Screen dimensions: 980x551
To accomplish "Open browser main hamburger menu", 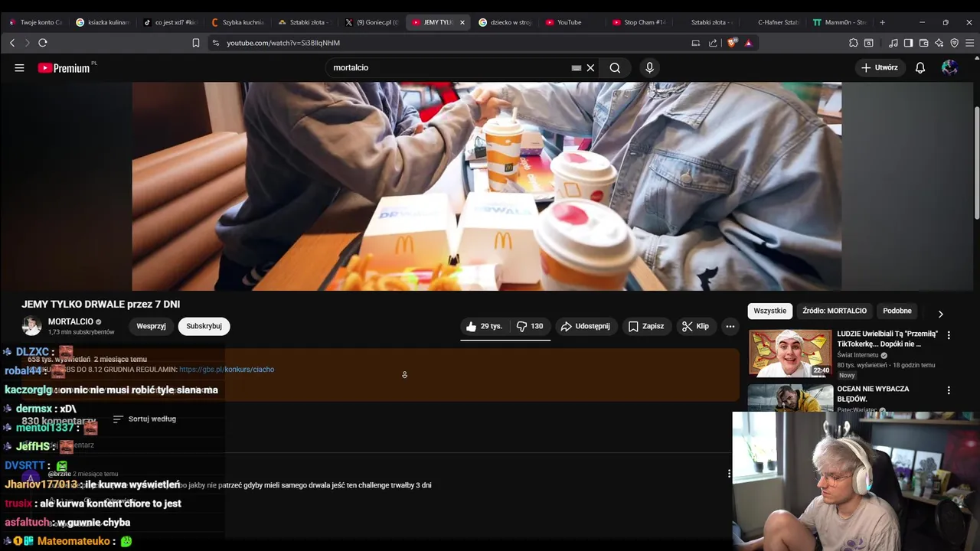I will click(x=969, y=43).
